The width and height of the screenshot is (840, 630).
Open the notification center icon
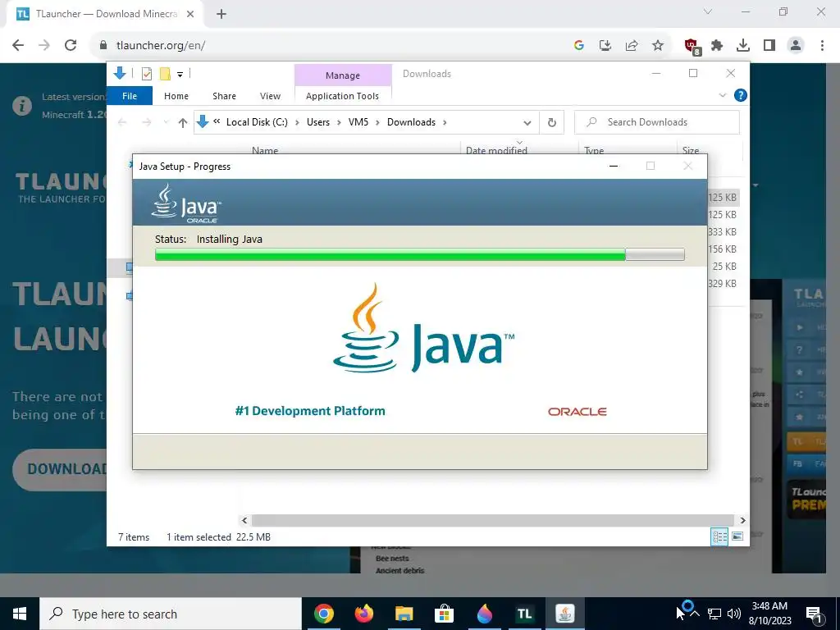coord(815,614)
